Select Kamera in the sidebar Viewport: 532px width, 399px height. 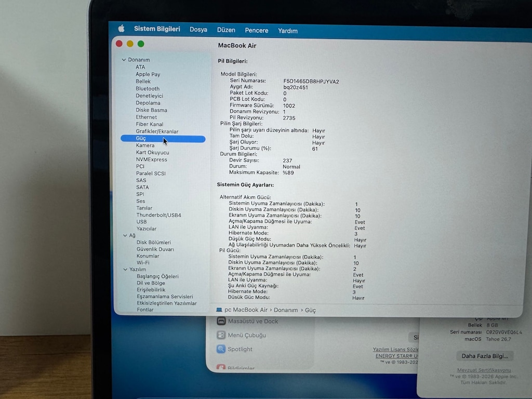(x=145, y=145)
